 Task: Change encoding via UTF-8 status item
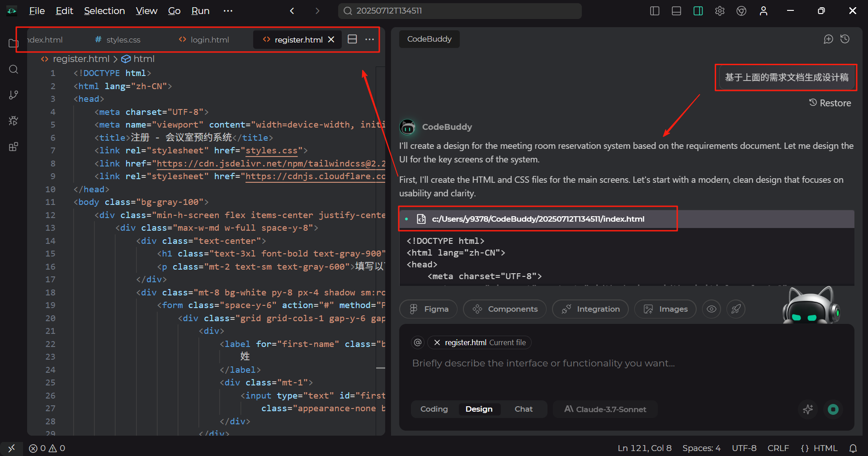pos(744,448)
